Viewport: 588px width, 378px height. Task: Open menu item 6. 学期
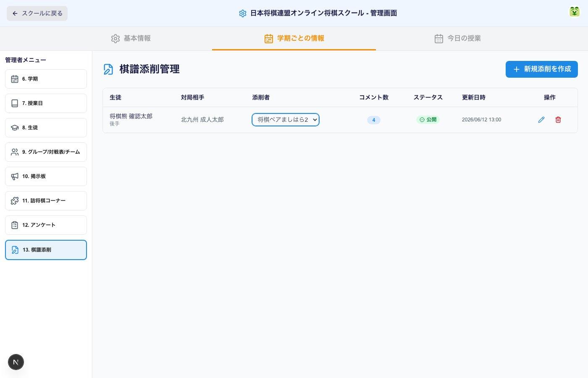click(x=46, y=79)
